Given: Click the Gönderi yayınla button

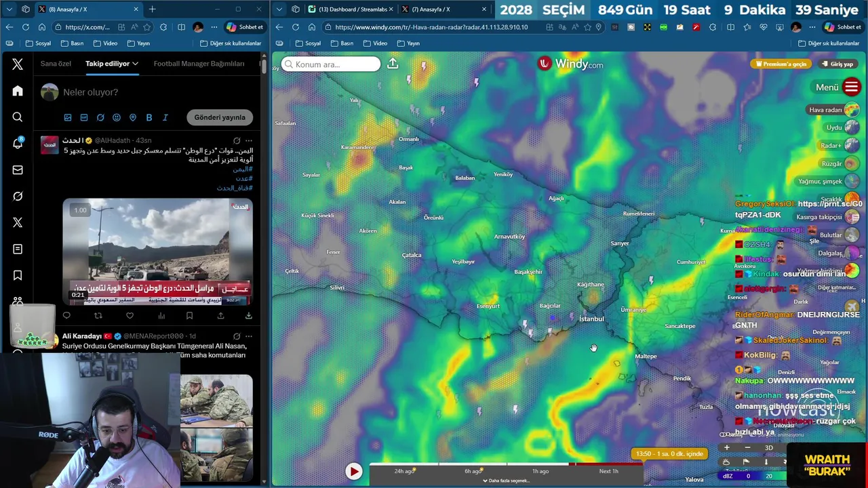Looking at the screenshot, I should coord(220,117).
